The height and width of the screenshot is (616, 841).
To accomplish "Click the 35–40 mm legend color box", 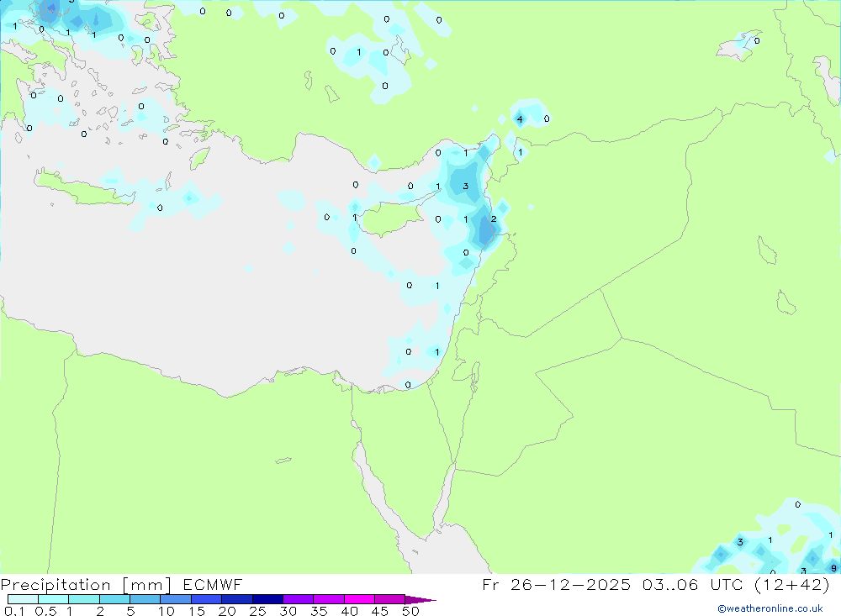I will (329, 599).
